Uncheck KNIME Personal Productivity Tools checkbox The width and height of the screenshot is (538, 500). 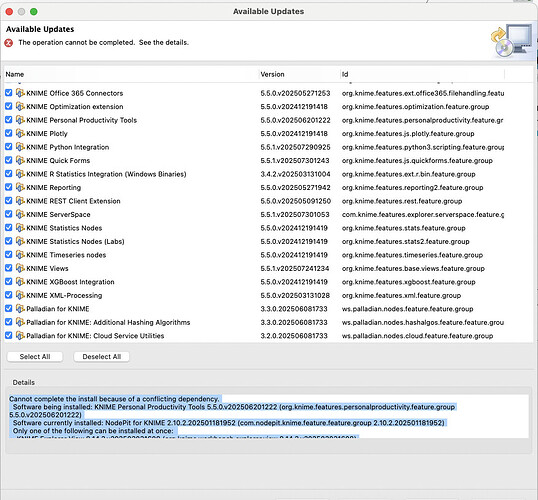click(9, 119)
